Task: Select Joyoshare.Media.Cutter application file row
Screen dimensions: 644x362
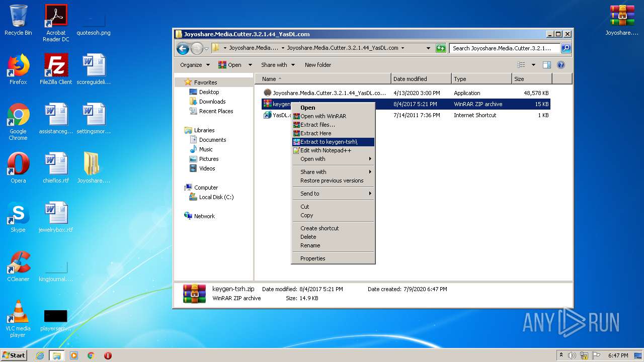Action: (407, 93)
